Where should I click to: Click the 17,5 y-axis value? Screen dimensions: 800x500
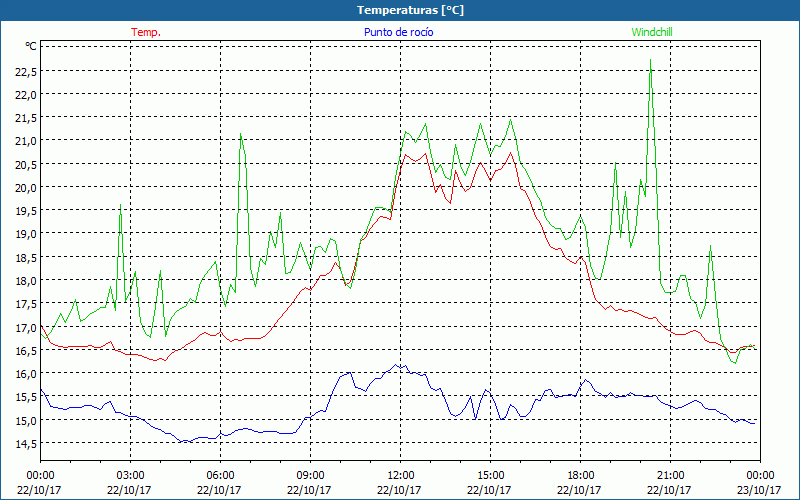(x=26, y=305)
